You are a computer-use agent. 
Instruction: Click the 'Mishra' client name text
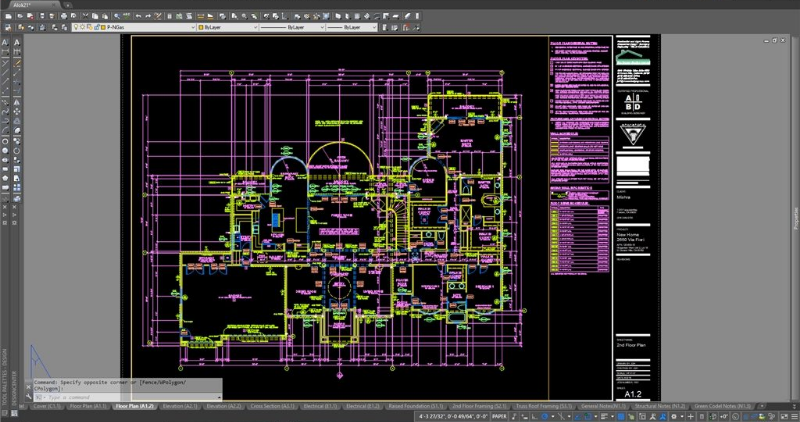[x=623, y=197]
